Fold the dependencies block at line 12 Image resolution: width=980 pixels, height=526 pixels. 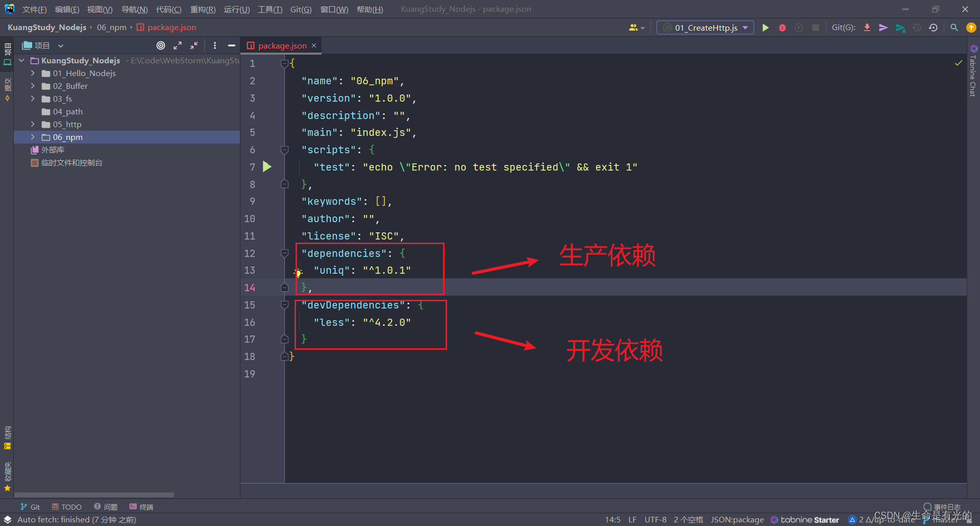(285, 253)
